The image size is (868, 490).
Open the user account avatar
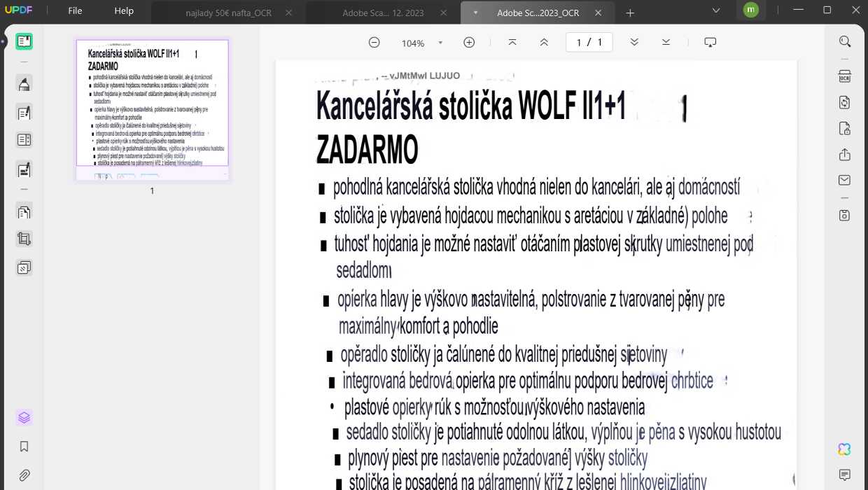click(751, 10)
